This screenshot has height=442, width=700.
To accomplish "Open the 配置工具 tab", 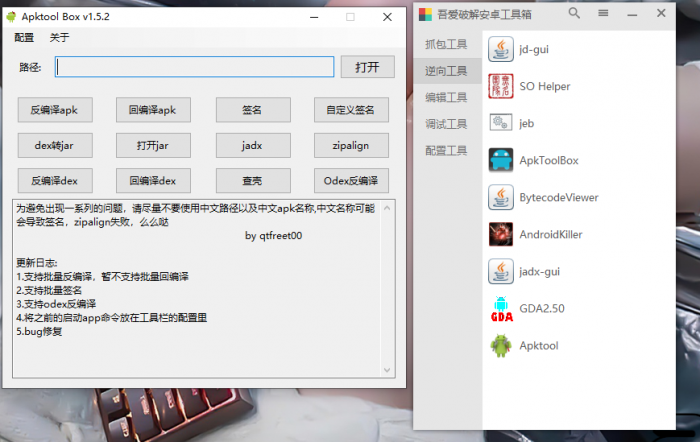I will click(447, 150).
